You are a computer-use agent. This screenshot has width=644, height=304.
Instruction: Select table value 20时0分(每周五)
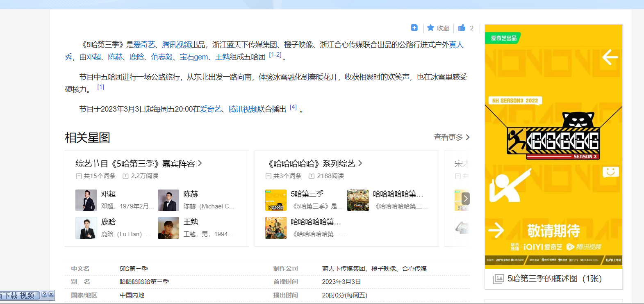(345, 295)
